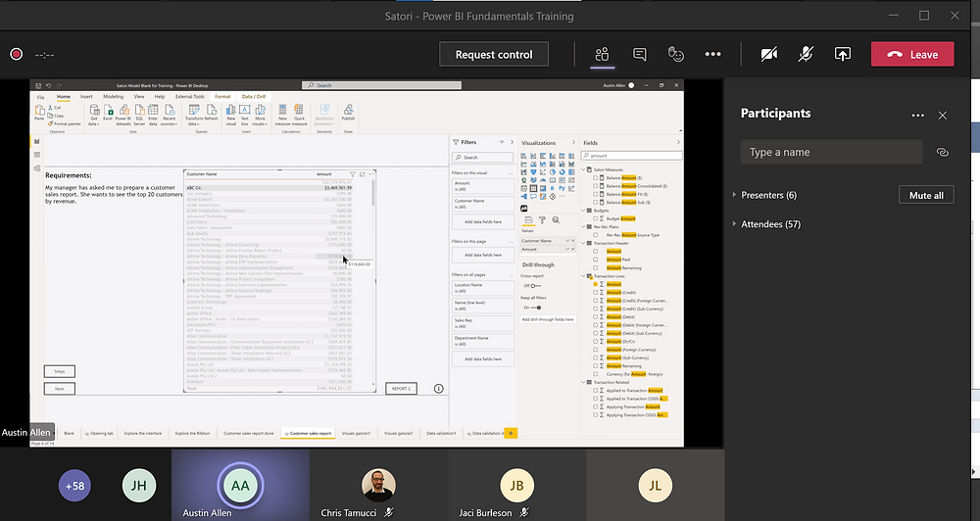Click the Type a name input field
The image size is (980, 521).
click(x=831, y=152)
